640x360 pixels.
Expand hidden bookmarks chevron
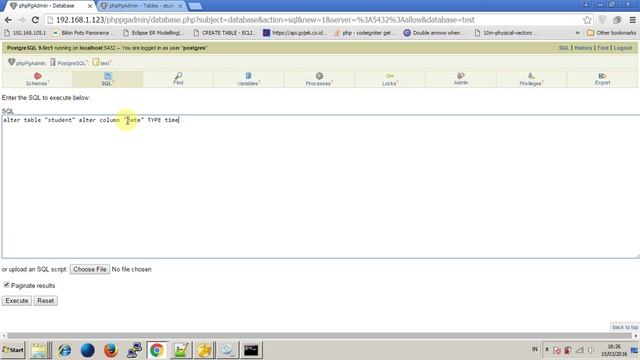(x=578, y=33)
